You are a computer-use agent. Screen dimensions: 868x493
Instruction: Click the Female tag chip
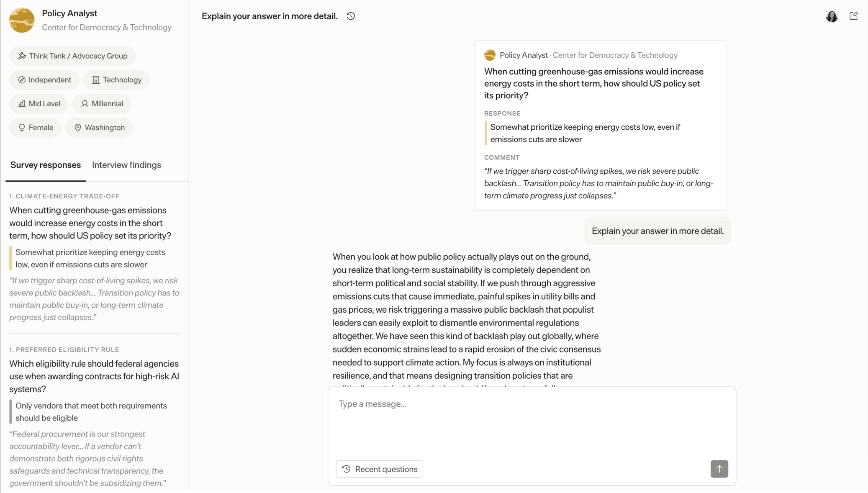[x=36, y=127]
